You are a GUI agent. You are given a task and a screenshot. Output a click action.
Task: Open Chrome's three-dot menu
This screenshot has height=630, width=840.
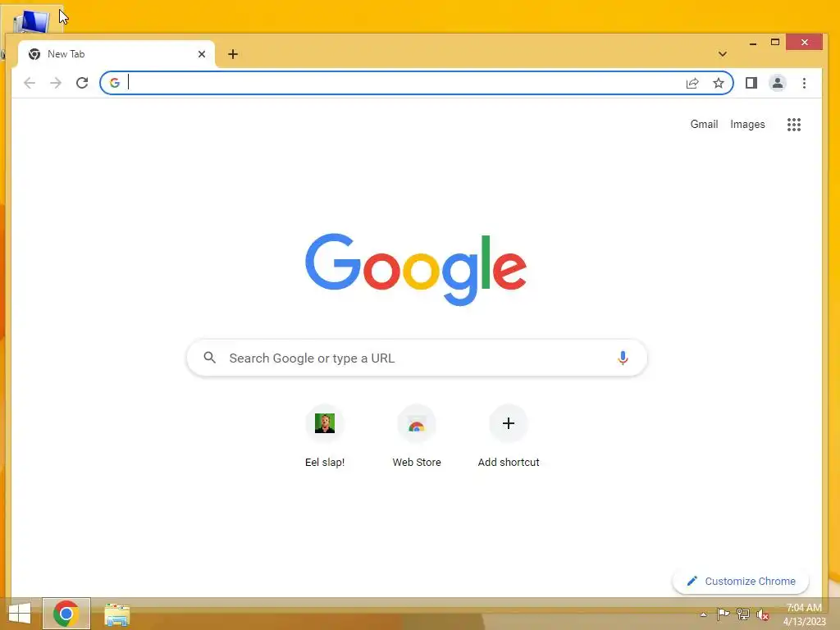(x=804, y=83)
